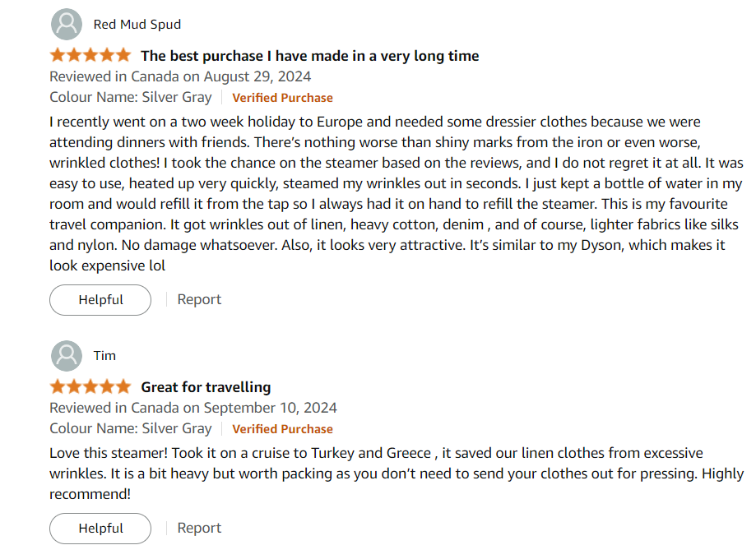Click Tim's profile avatar icon
The height and width of the screenshot is (559, 756).
coord(66,356)
